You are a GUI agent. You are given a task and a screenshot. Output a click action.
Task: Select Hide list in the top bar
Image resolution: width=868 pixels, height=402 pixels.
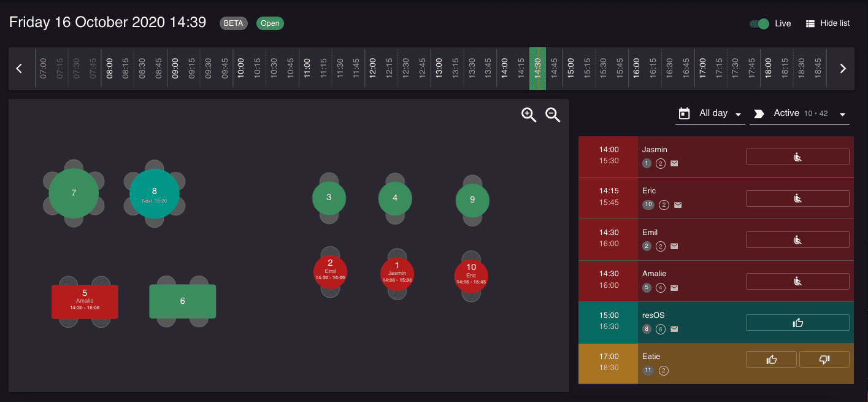click(x=828, y=23)
